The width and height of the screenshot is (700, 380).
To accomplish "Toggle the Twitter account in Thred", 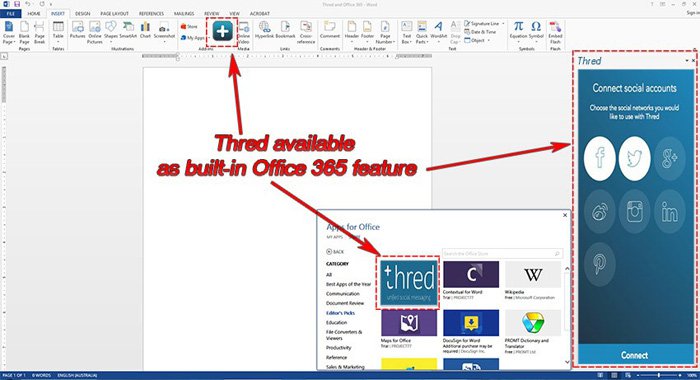I will (634, 159).
